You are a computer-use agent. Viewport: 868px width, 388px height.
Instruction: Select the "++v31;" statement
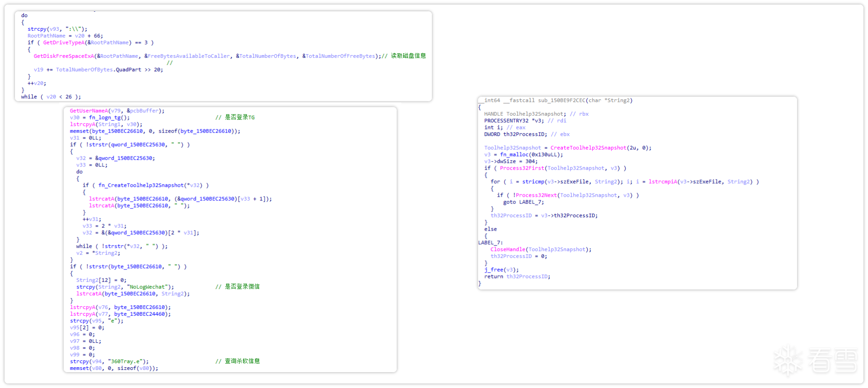(92, 219)
